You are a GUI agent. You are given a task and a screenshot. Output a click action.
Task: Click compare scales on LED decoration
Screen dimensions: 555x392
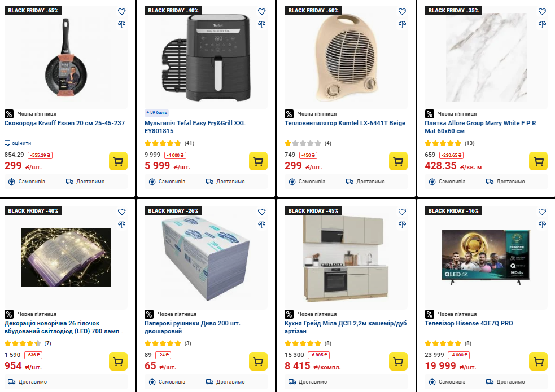click(x=121, y=224)
